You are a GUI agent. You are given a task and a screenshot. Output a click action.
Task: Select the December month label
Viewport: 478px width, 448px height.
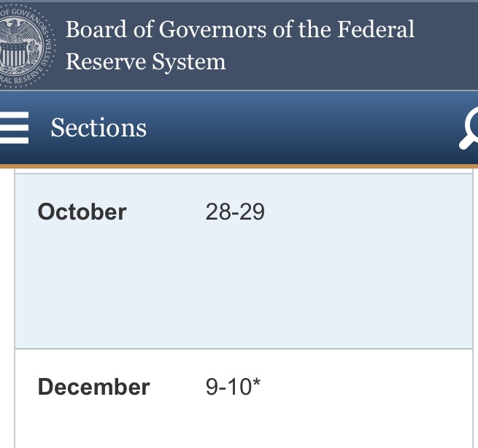(x=93, y=387)
